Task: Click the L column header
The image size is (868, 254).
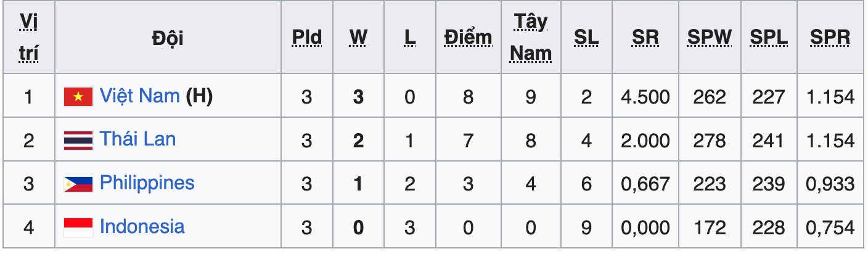Action: tap(409, 38)
